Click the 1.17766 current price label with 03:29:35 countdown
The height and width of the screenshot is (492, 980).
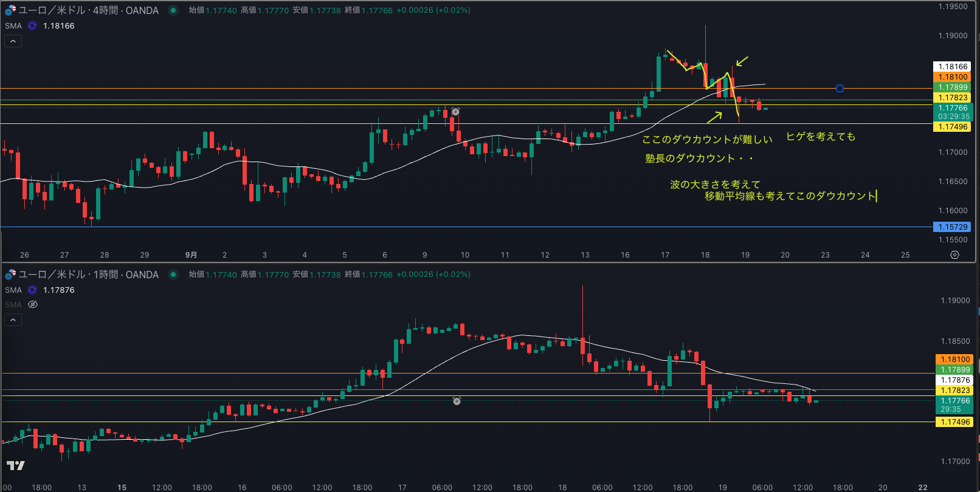click(953, 112)
